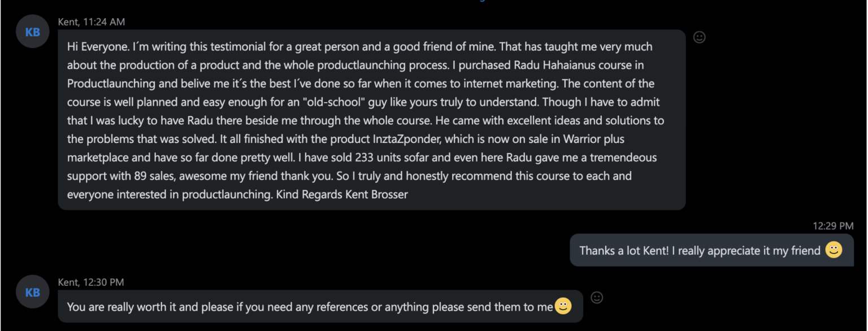
Task: Click the smiley emoji in the "Thanks a lot Kent!" message
Action: (834, 250)
